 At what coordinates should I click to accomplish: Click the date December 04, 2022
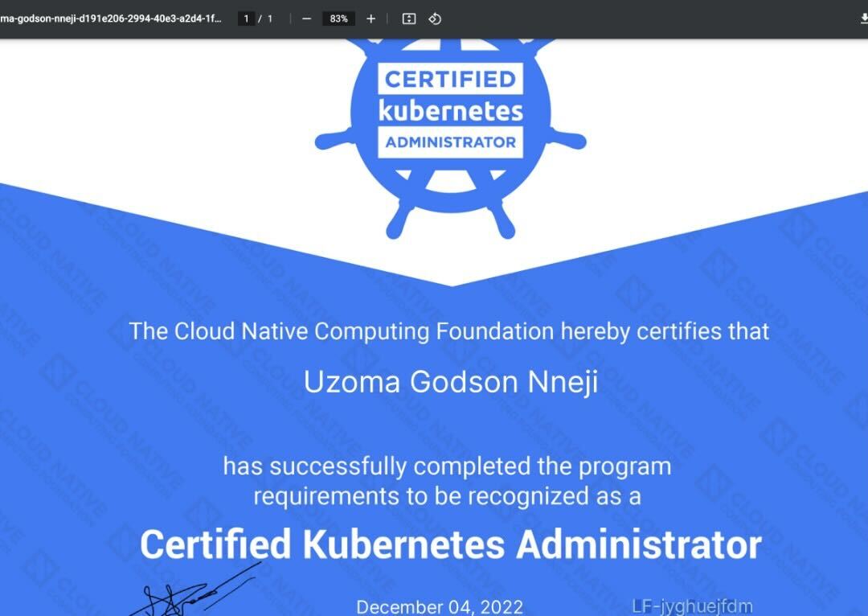440,606
